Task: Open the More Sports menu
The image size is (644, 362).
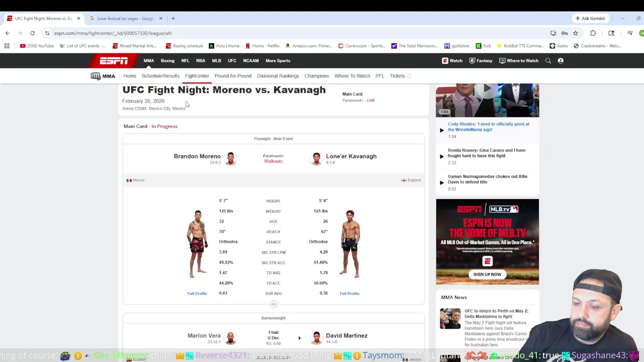Action: pyautogui.click(x=278, y=61)
